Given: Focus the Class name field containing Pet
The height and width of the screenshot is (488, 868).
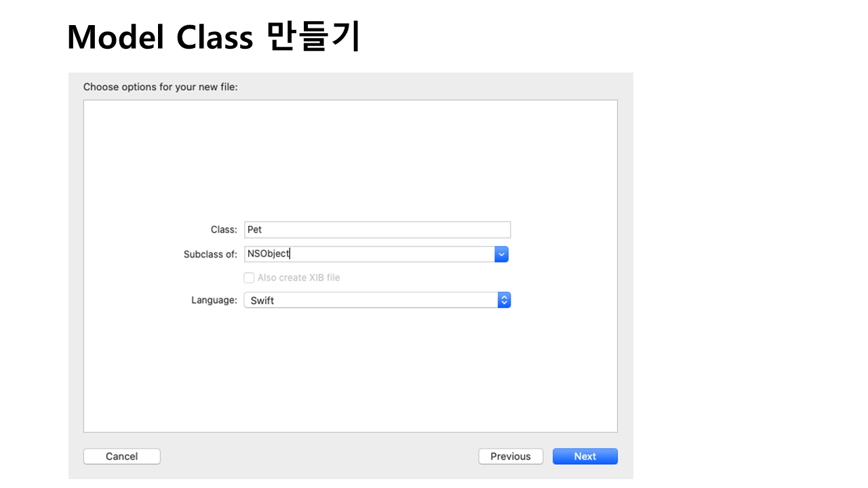Looking at the screenshot, I should (x=377, y=230).
